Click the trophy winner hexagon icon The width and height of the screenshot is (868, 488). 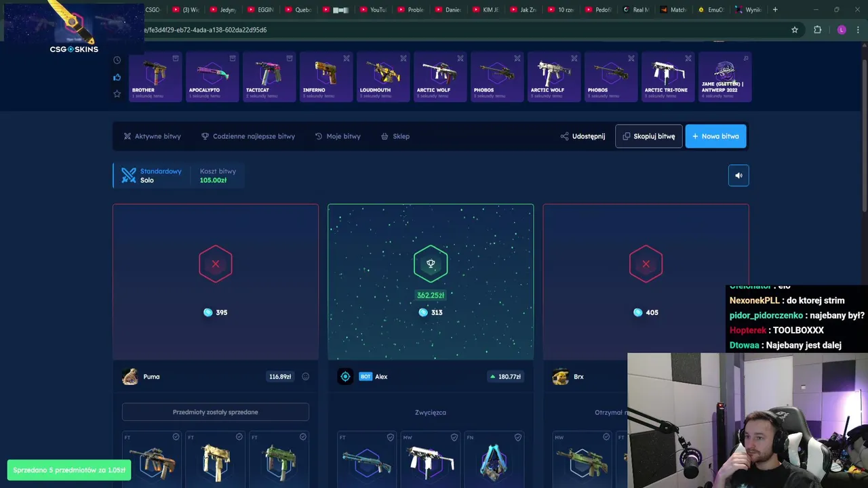431,264
